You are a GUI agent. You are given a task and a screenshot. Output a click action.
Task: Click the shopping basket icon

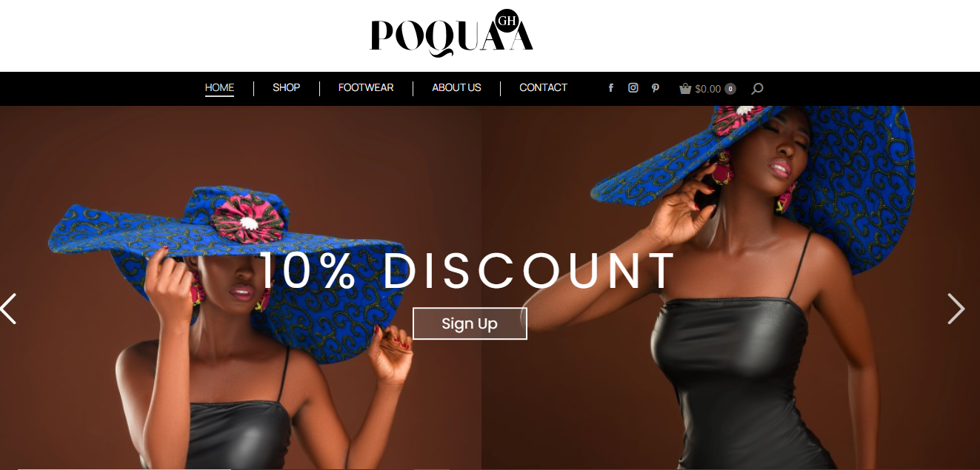[x=685, y=89]
